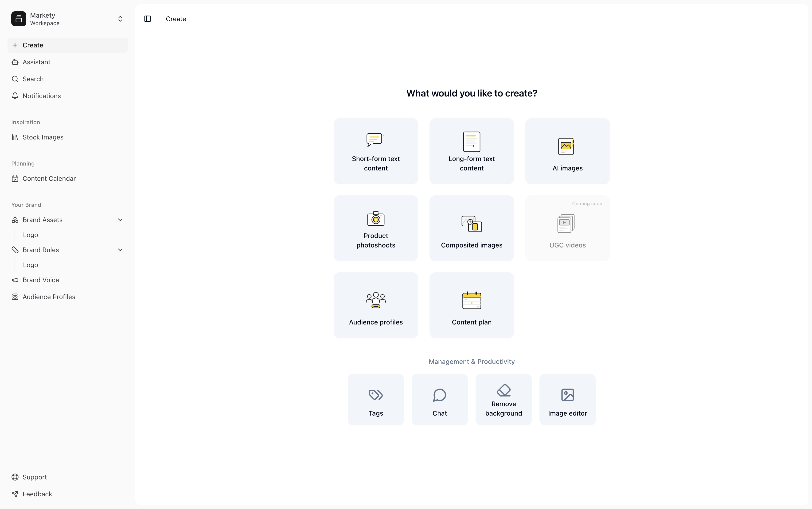Open the Support link
This screenshot has height=509, width=812.
(35, 477)
